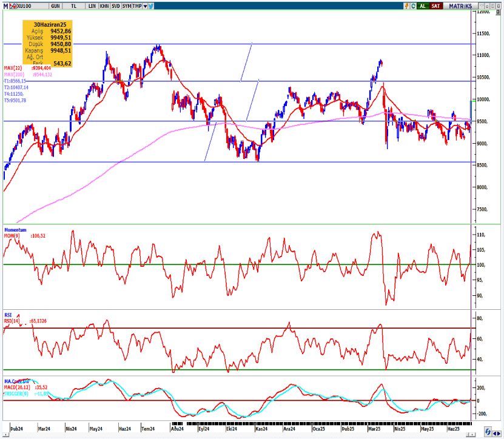
Task: Select the GUN period button
Action: pos(55,6)
